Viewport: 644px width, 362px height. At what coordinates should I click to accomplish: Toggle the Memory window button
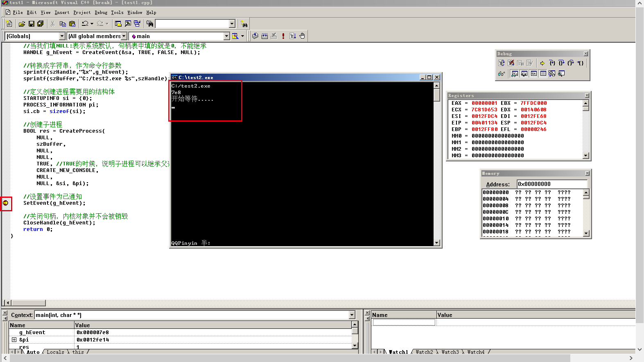pos(543,74)
